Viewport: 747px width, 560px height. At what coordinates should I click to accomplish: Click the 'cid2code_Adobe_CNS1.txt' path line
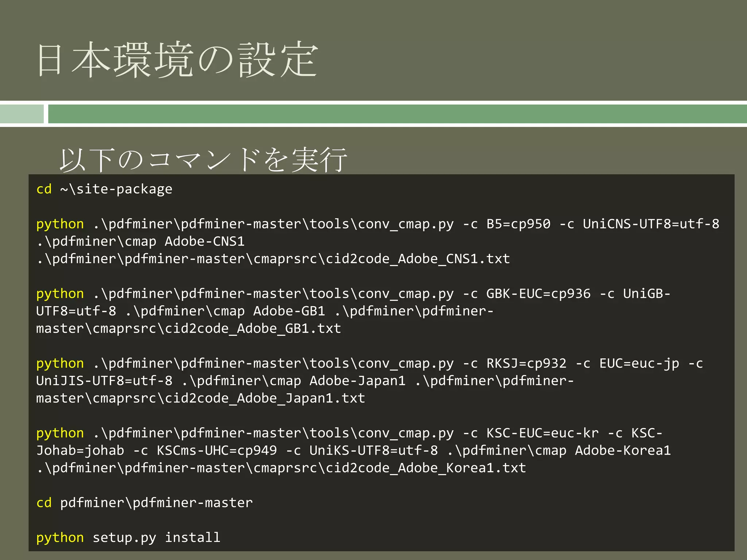273,259
